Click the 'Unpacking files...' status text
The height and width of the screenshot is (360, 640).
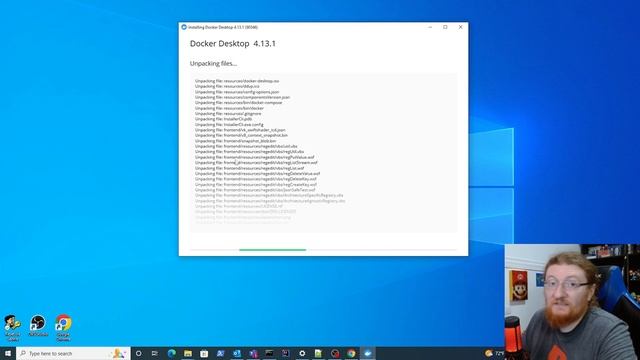pos(213,64)
